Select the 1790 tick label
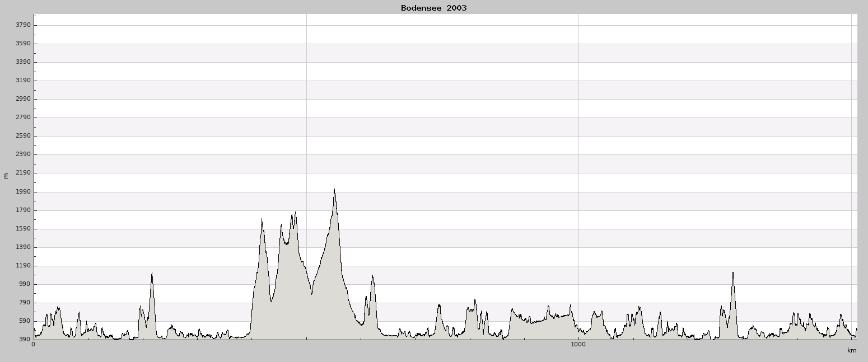Screen dimensions: 868x362 point(23,210)
